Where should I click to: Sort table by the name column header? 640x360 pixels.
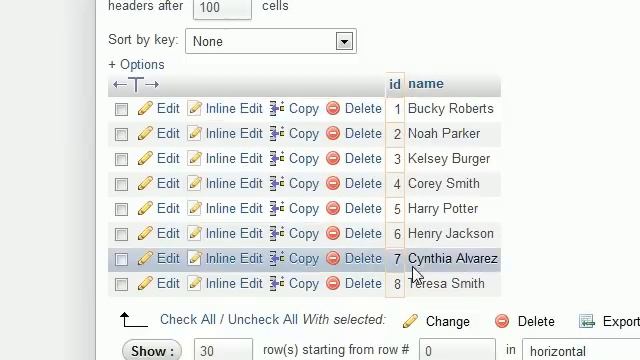point(426,83)
